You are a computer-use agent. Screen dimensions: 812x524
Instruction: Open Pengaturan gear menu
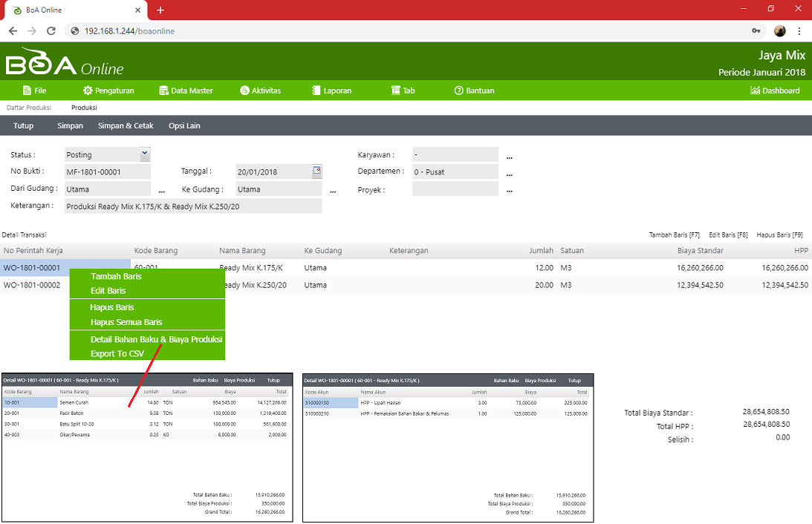tap(88, 91)
